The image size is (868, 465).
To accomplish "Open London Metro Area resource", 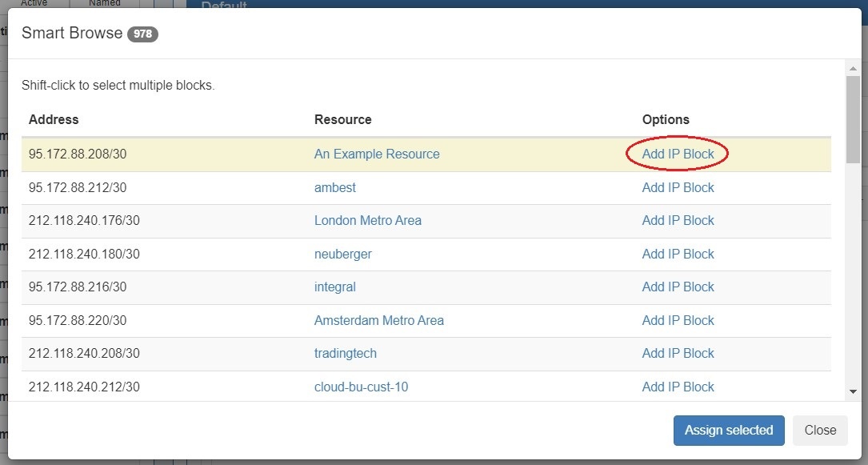I will tap(367, 221).
